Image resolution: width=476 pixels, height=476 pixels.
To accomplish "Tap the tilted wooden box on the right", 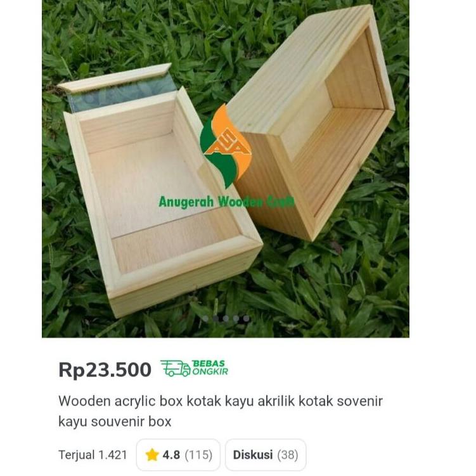I will coord(312,122).
